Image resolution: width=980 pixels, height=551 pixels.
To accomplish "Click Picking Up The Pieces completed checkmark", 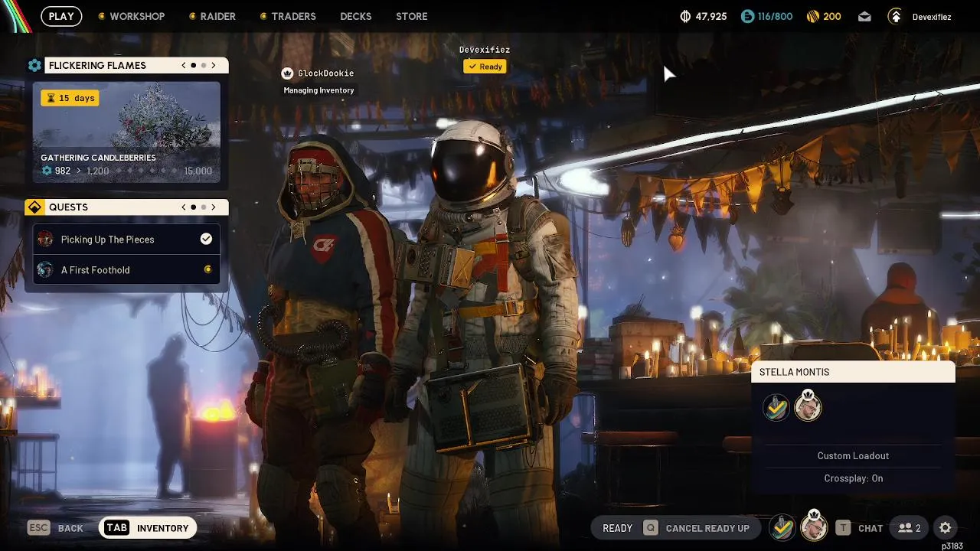I will click(206, 240).
